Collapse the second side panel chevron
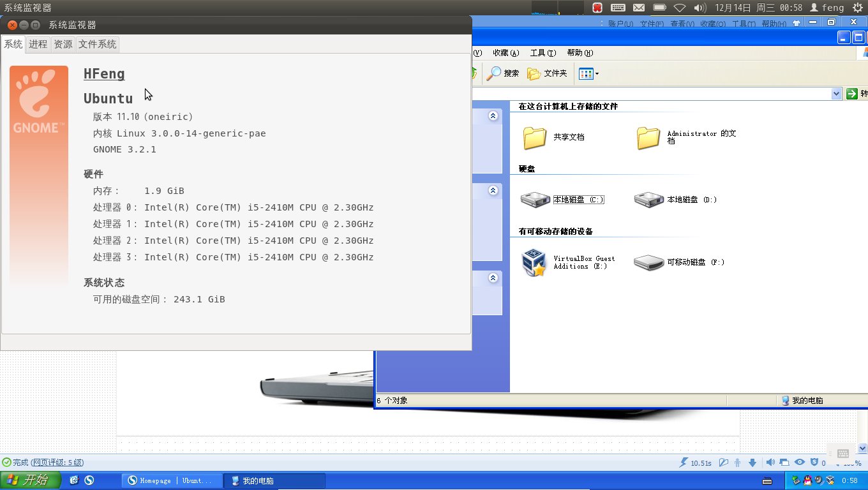The width and height of the screenshot is (868, 490). pos(493,190)
